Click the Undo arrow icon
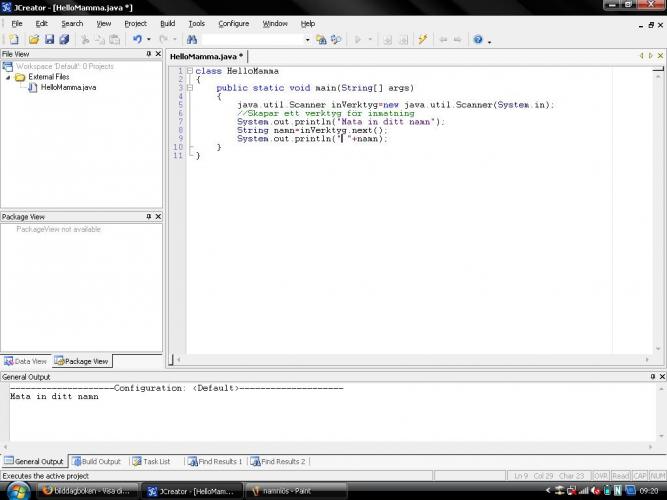This screenshot has height=500, width=667. coord(137,40)
